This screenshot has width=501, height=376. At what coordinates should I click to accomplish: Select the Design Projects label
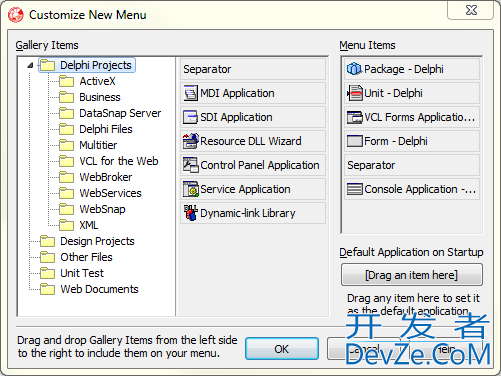97,241
